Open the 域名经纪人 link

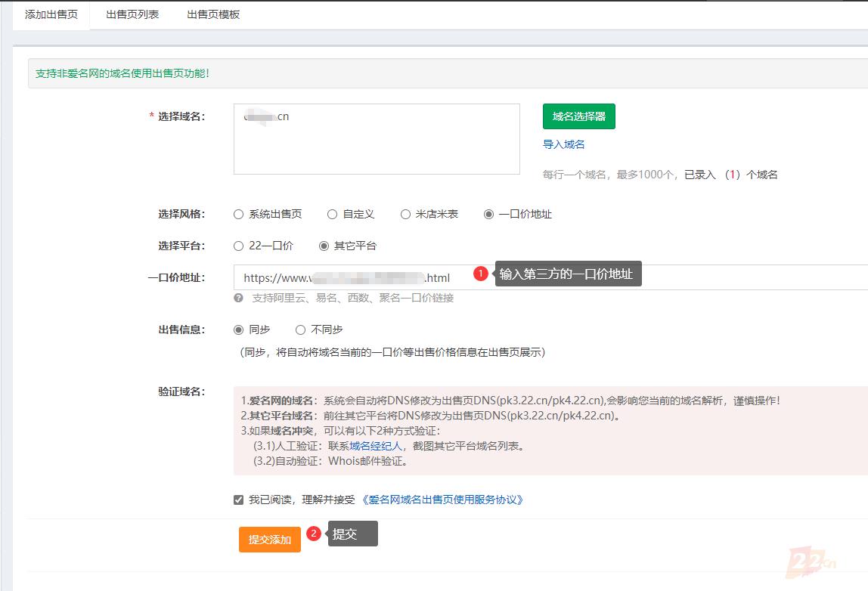[x=375, y=446]
